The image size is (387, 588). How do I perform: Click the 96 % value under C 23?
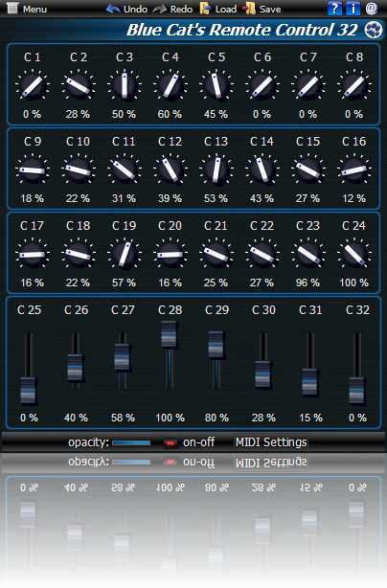coord(307,283)
